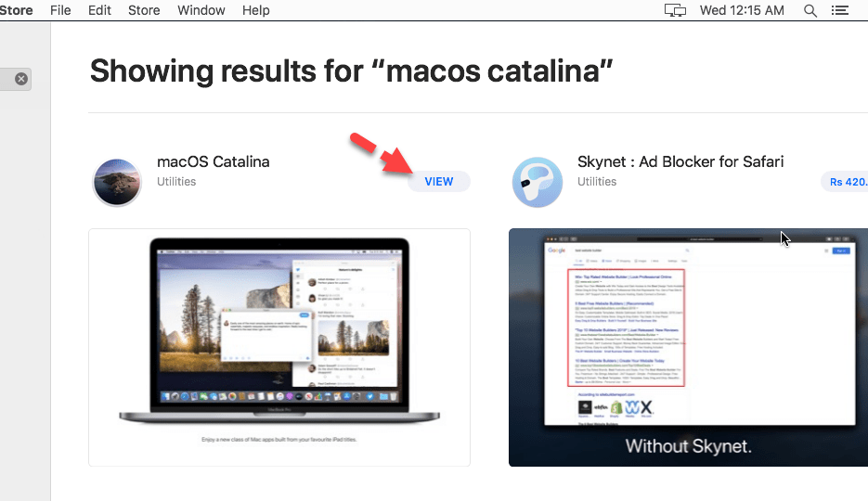Image resolution: width=868 pixels, height=501 pixels.
Task: Click the Skynet Ad Blocker app icon
Action: 537,182
